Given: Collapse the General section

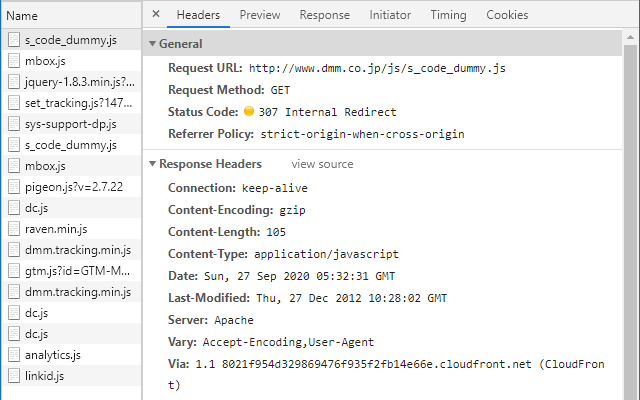Looking at the screenshot, I should 152,44.
